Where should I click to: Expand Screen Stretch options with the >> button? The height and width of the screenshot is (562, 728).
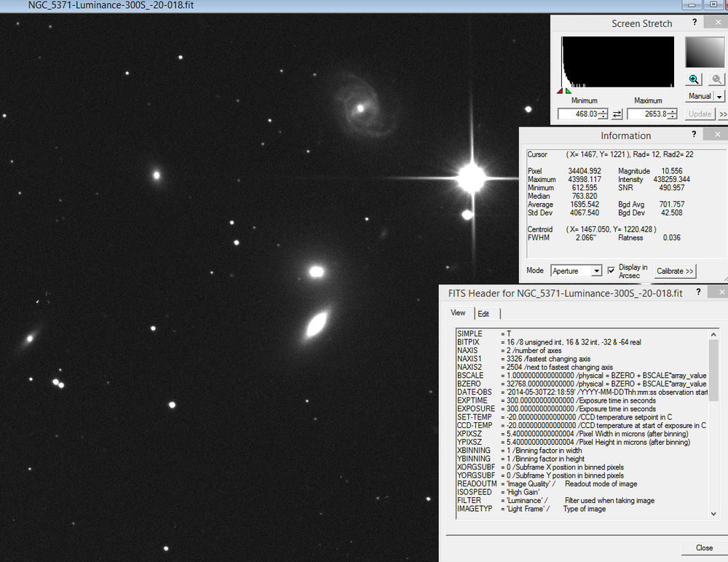tap(723, 114)
